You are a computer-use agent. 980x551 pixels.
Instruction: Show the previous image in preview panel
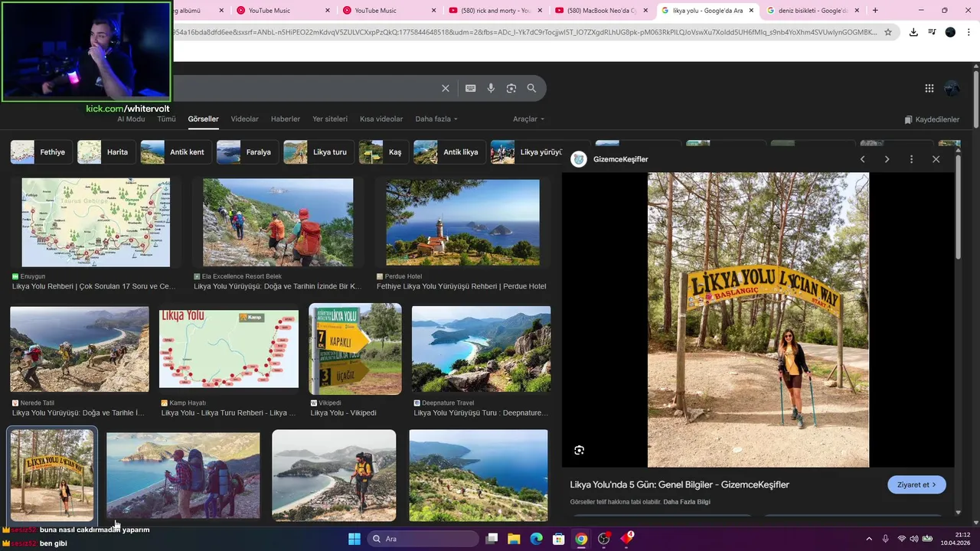pyautogui.click(x=862, y=159)
